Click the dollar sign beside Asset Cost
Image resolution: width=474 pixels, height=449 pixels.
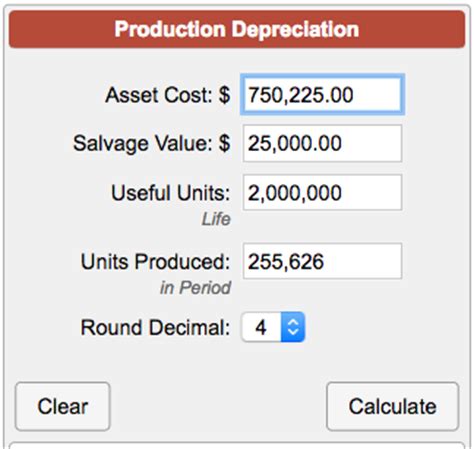224,95
